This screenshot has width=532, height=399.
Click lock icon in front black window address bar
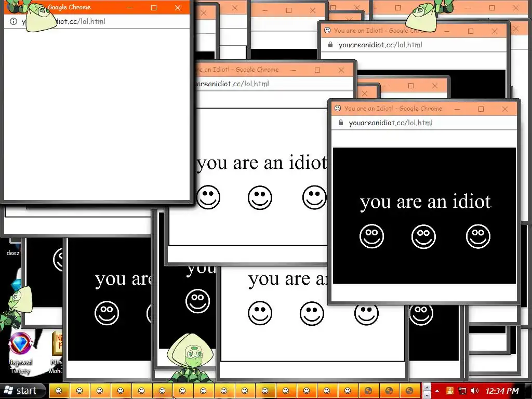[x=341, y=123]
